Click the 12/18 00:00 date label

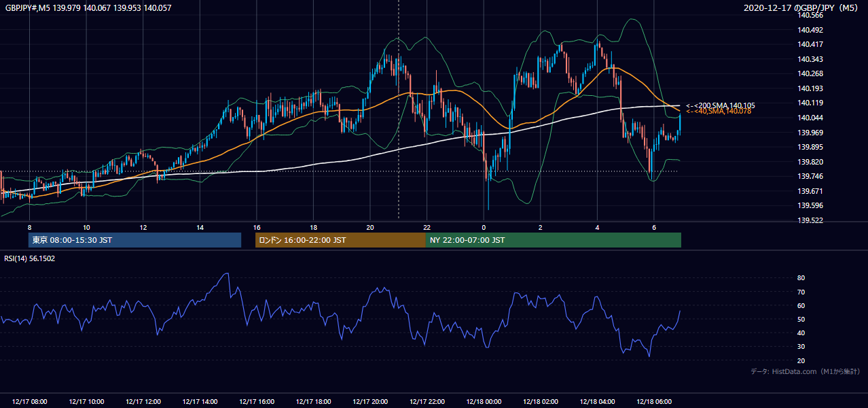(x=484, y=402)
